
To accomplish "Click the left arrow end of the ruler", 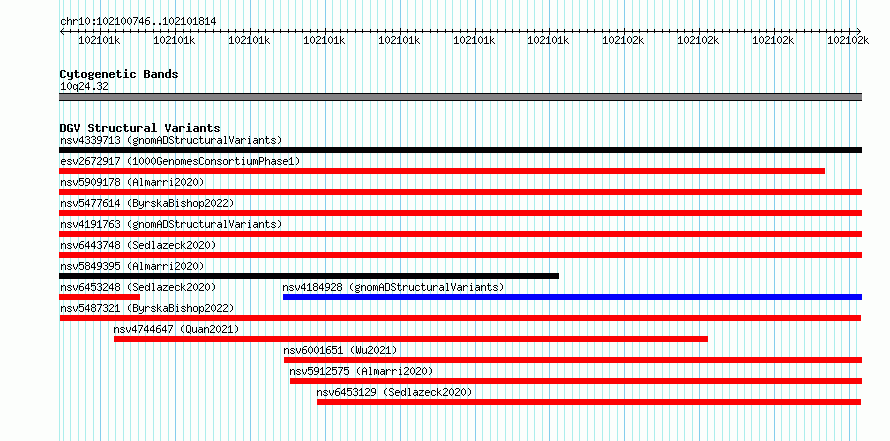I will click(62, 31).
